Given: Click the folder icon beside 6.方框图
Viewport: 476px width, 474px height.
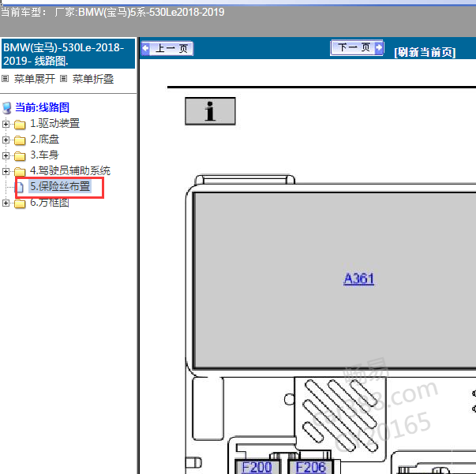Looking at the screenshot, I should coord(20,203).
